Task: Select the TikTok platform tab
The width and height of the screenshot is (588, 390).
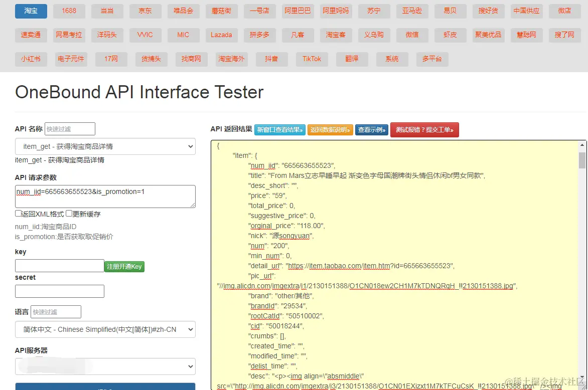Action: [x=312, y=59]
